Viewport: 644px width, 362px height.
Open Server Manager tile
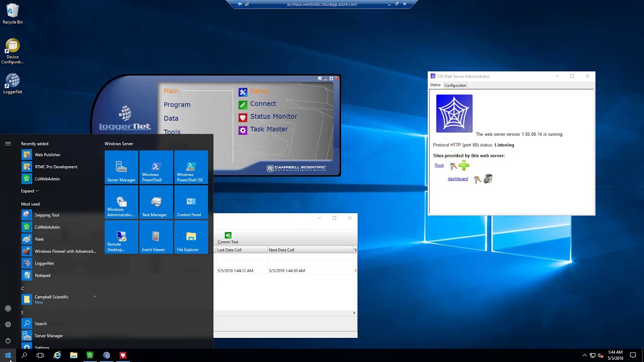pyautogui.click(x=121, y=167)
